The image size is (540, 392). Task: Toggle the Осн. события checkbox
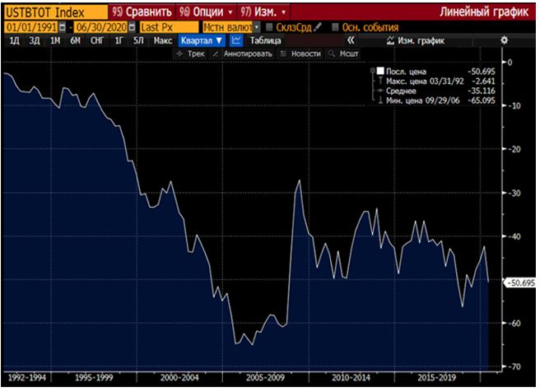pos(333,27)
